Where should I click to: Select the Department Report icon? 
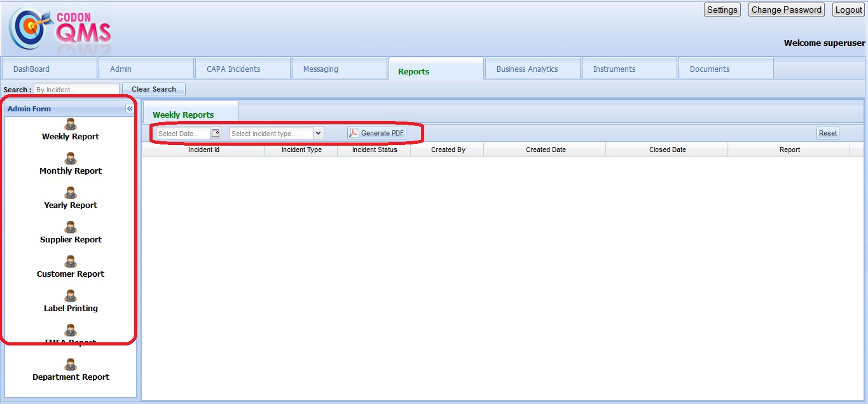click(x=71, y=365)
